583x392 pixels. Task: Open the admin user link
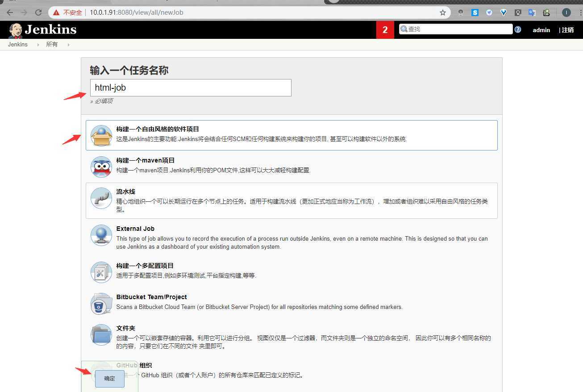pyautogui.click(x=541, y=30)
